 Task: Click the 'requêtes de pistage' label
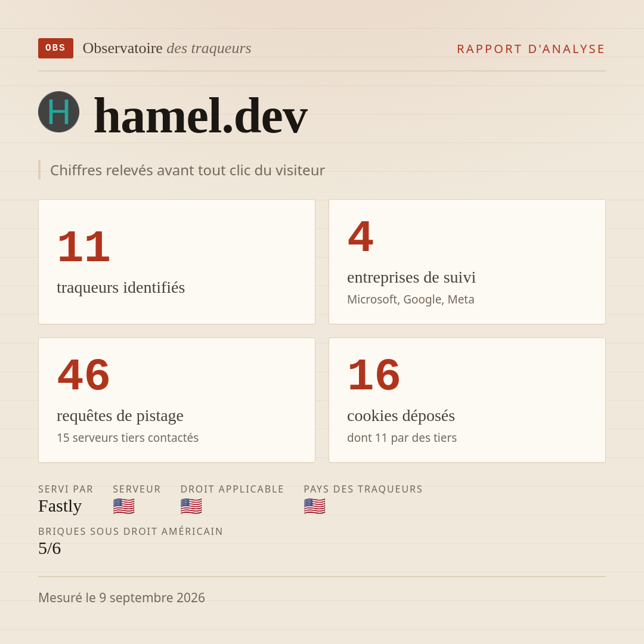[x=120, y=416]
